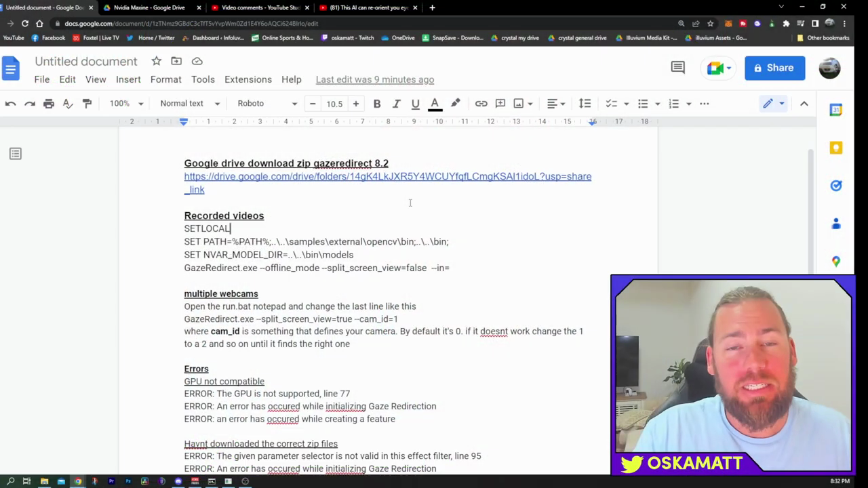The width and height of the screenshot is (868, 488).
Task: Go to Docs home via the Docs logo
Action: (x=12, y=68)
